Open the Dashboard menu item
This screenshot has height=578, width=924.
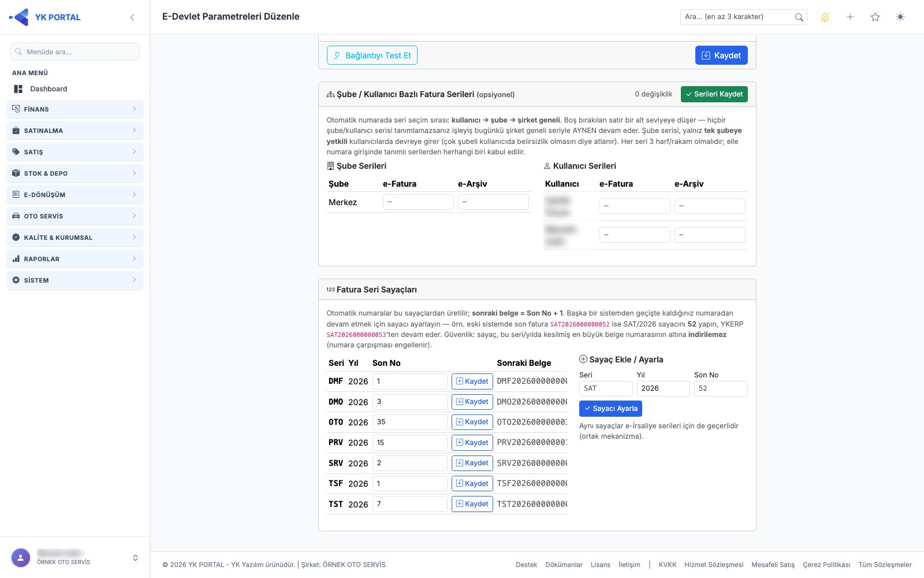point(49,89)
